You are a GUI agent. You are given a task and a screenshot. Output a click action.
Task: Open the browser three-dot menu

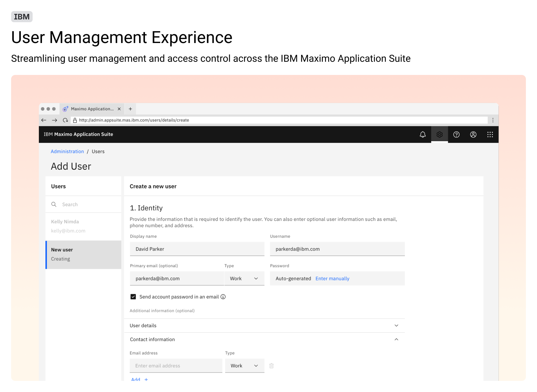pyautogui.click(x=493, y=120)
